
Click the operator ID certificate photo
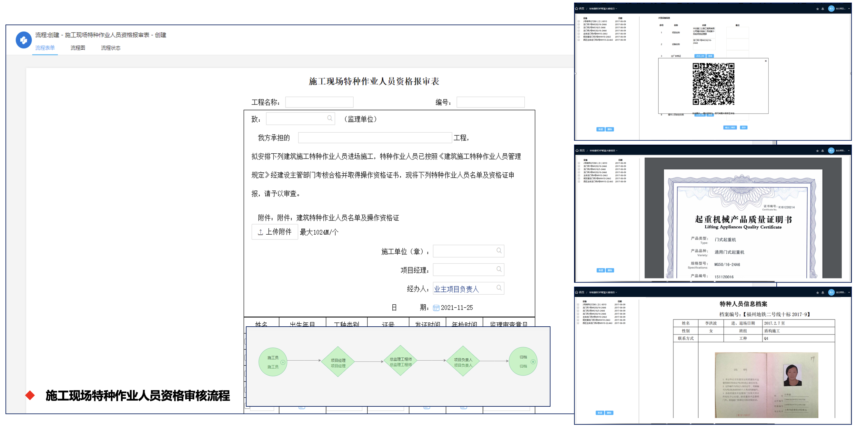[x=766, y=385]
